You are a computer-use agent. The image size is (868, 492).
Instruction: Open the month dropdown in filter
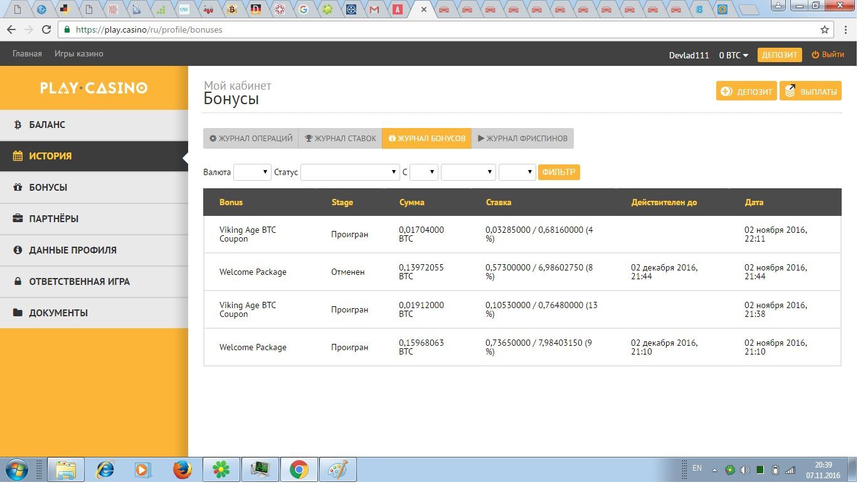tap(468, 172)
